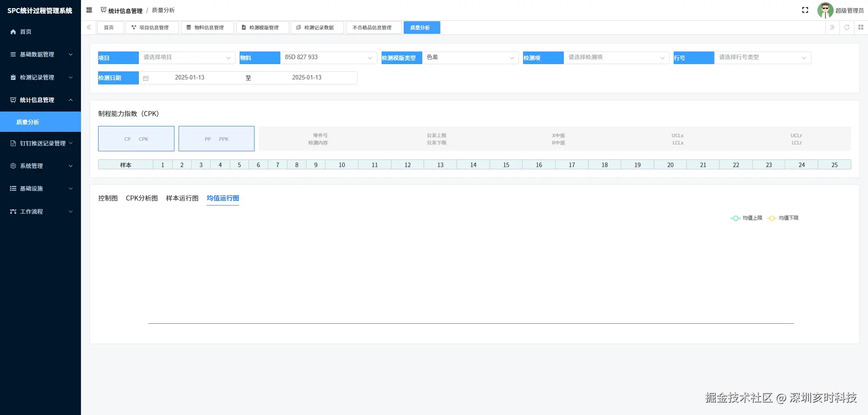The width and height of the screenshot is (868, 415).
Task: Click the 质量分析 breadcrumb text
Action: click(163, 10)
